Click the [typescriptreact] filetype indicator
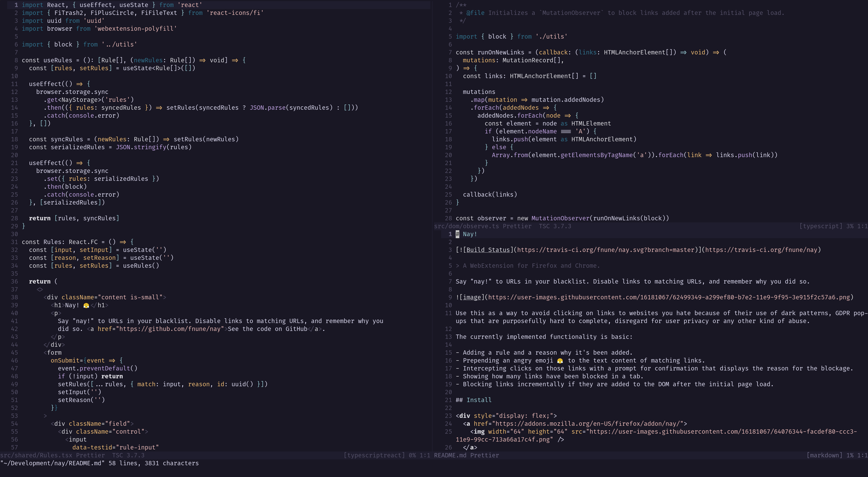The image size is (868, 477). [374, 455]
